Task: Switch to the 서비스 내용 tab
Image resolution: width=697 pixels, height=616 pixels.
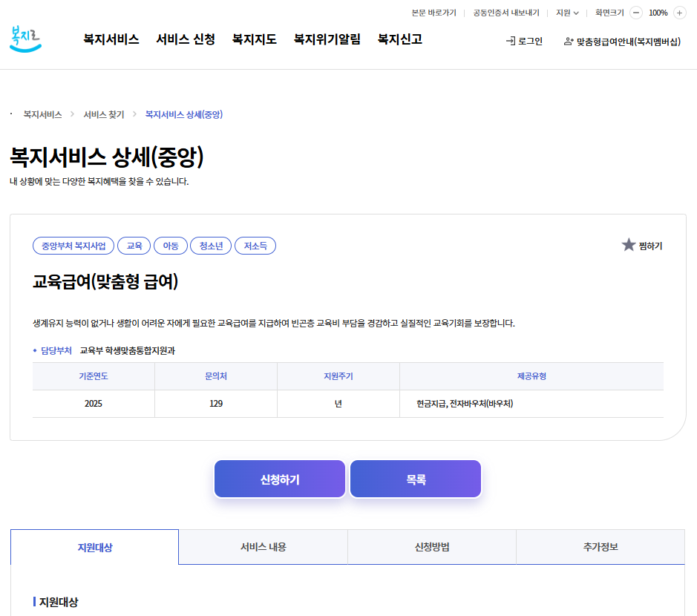Action: (x=262, y=545)
